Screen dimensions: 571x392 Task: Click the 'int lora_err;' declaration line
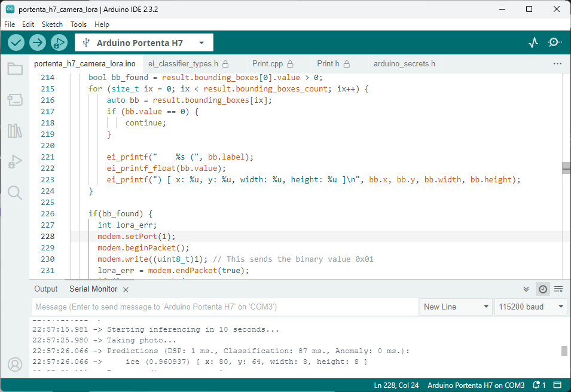(x=127, y=225)
